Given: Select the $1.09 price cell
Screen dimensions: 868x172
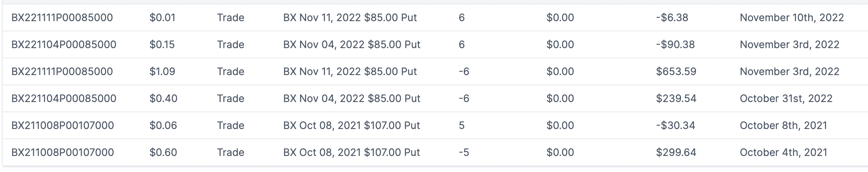Looking at the screenshot, I should coord(162,71).
